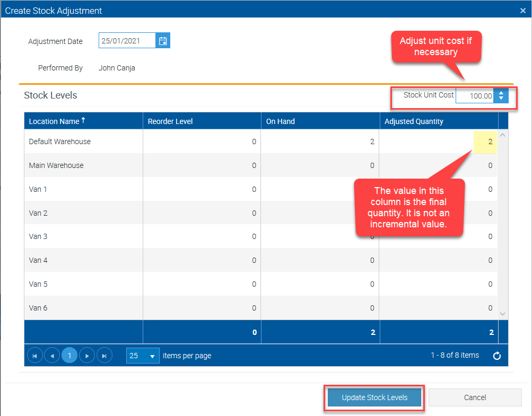This screenshot has height=416, width=532.
Task: Go to the next page
Action: coord(87,356)
